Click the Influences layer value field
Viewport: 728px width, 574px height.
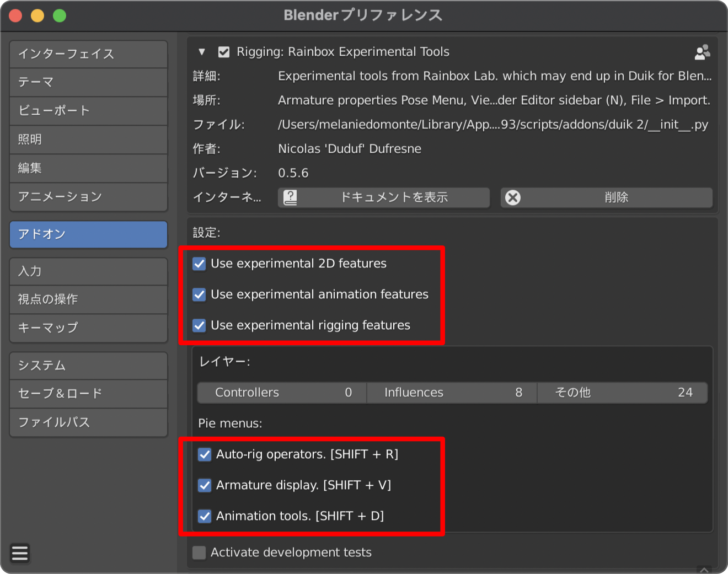tap(452, 393)
